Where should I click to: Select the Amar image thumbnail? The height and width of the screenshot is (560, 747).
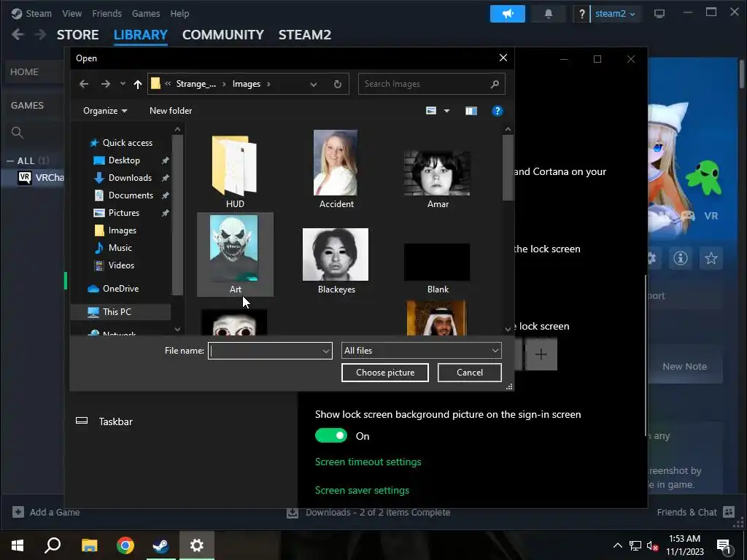pos(438,179)
